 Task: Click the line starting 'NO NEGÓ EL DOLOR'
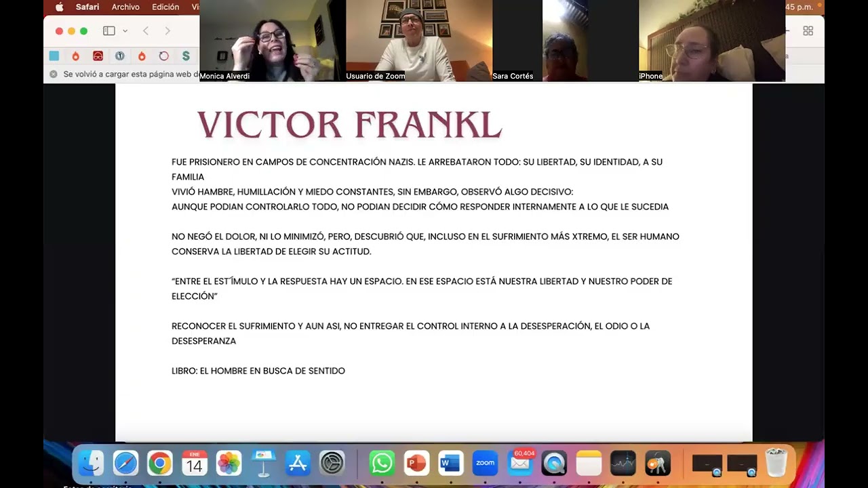tap(425, 244)
